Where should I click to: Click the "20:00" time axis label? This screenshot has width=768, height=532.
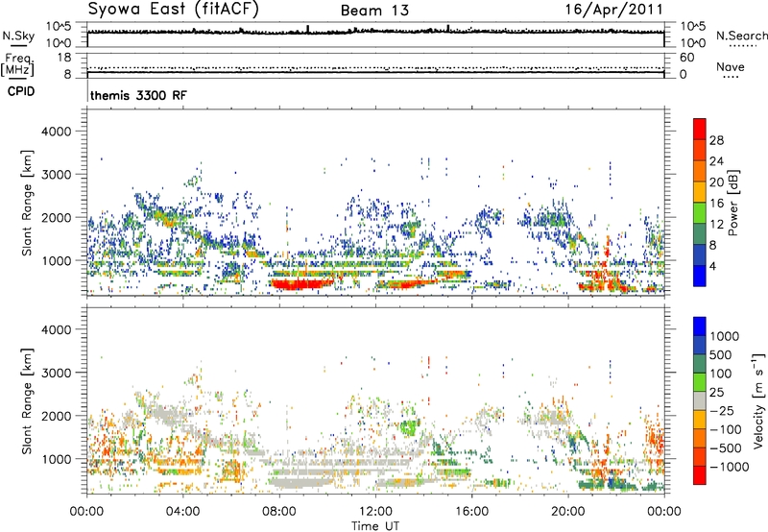click(x=567, y=512)
